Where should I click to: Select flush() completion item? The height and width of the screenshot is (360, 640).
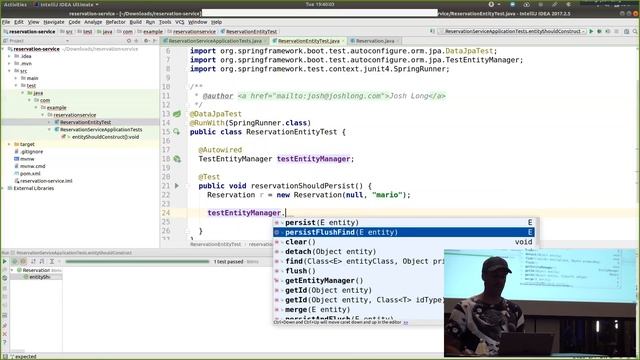click(x=359, y=271)
